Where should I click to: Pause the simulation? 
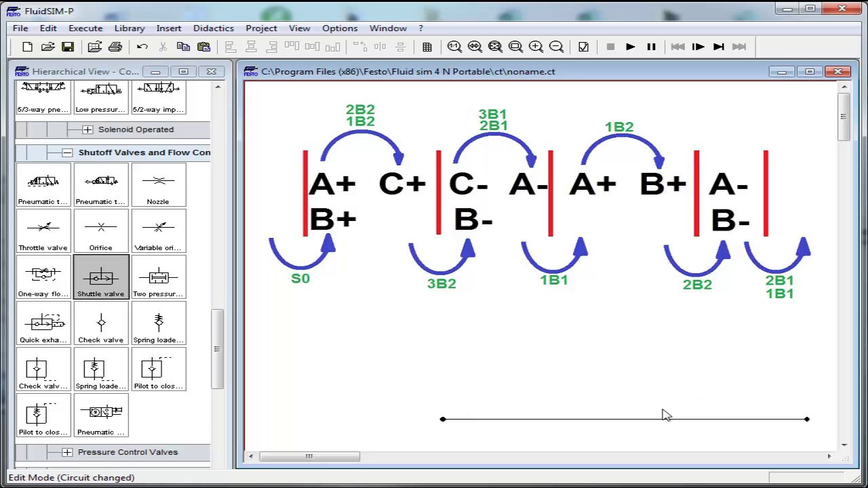click(651, 47)
